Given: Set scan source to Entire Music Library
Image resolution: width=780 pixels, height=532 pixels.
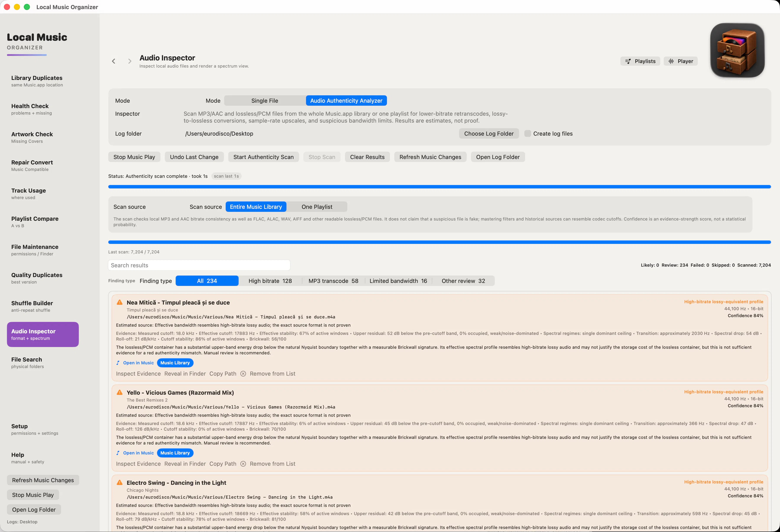Looking at the screenshot, I should (256, 207).
